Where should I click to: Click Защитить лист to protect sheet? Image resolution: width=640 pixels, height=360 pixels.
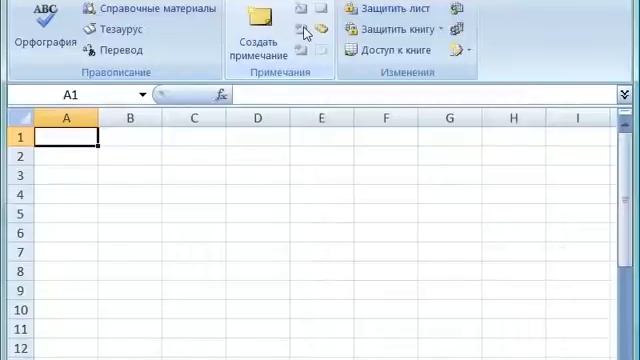pyautogui.click(x=387, y=9)
